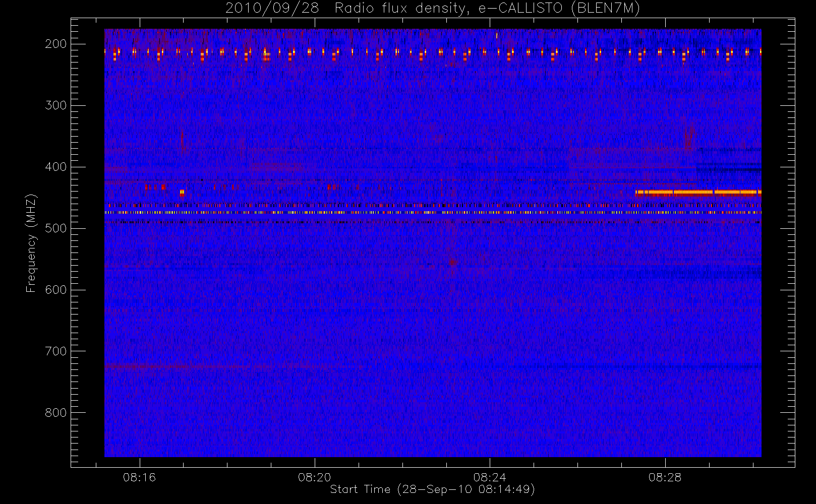Click the 200 frequency tick label
Viewport: 816px width, 504px height.
pos(56,44)
